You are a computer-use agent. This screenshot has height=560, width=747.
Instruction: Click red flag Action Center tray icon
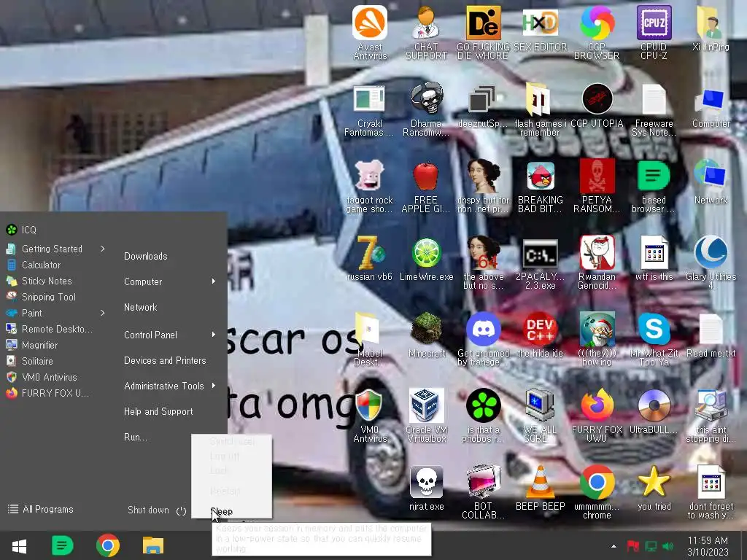[632, 546]
